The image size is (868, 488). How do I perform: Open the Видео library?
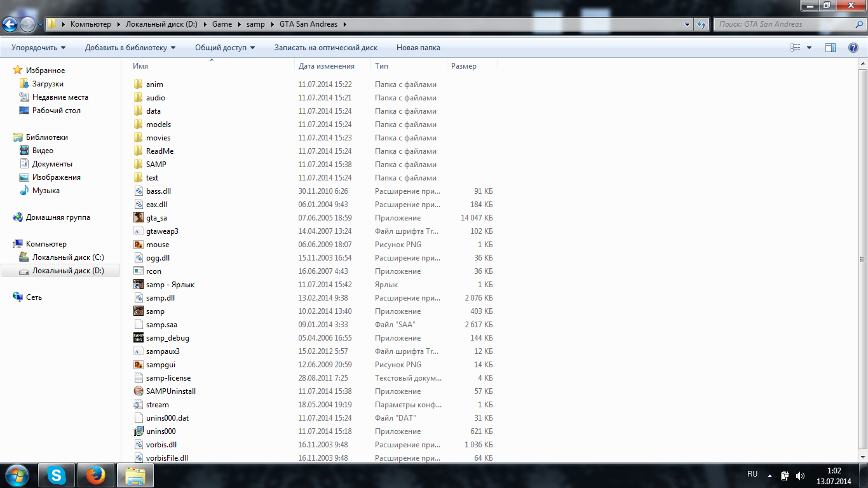(43, 151)
